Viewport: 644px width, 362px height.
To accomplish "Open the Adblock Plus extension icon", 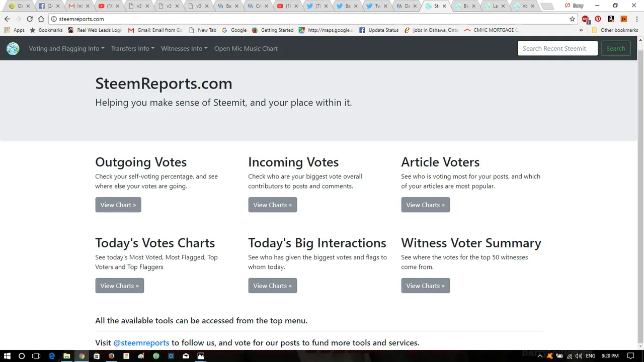I will click(585, 19).
